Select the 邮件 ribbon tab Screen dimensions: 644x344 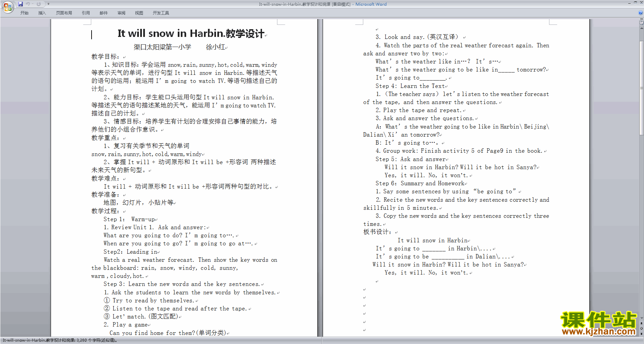[104, 13]
